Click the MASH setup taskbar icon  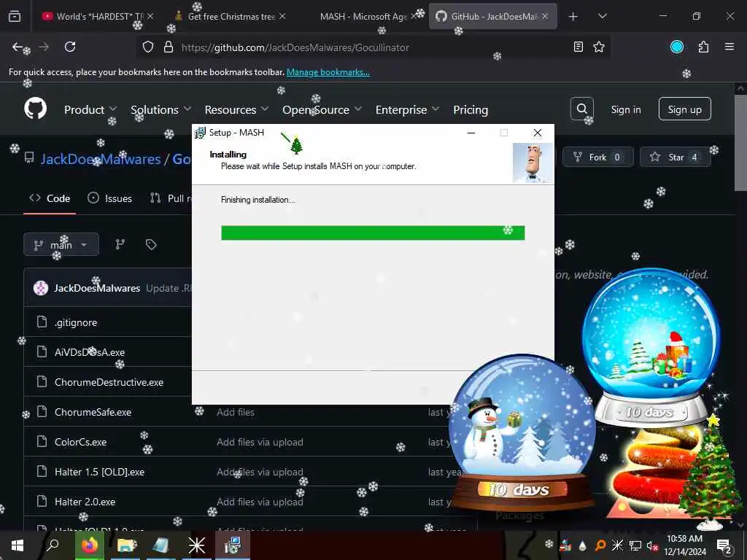[233, 545]
